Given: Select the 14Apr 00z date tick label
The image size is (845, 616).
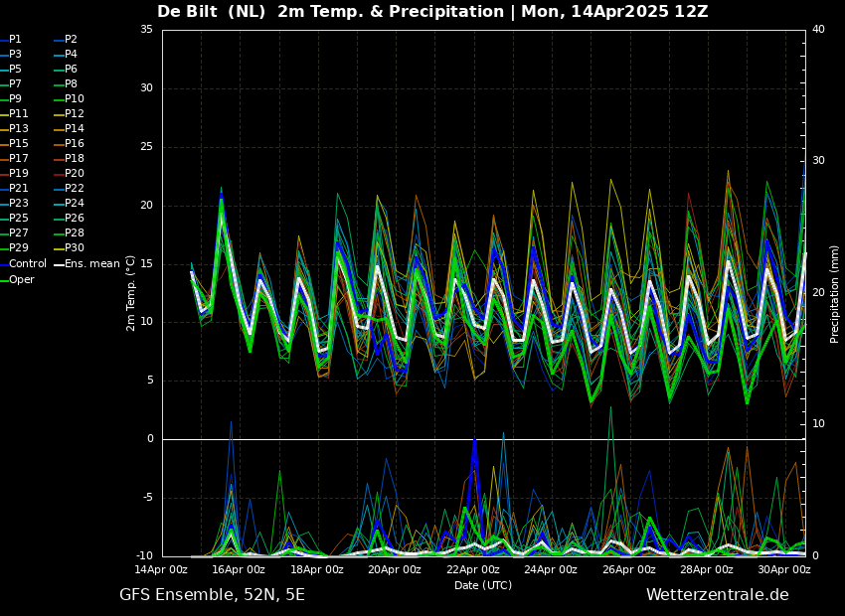Looking at the screenshot, I should [161, 570].
